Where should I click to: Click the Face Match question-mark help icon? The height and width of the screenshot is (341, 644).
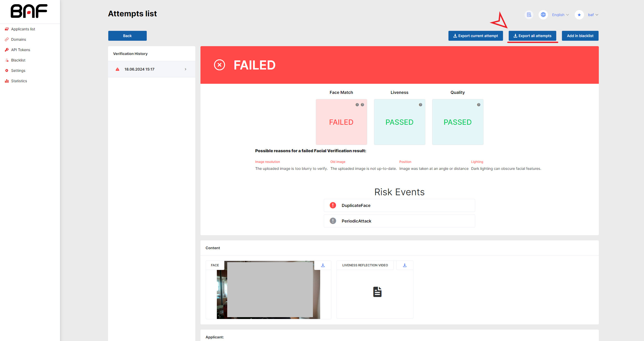(362, 105)
